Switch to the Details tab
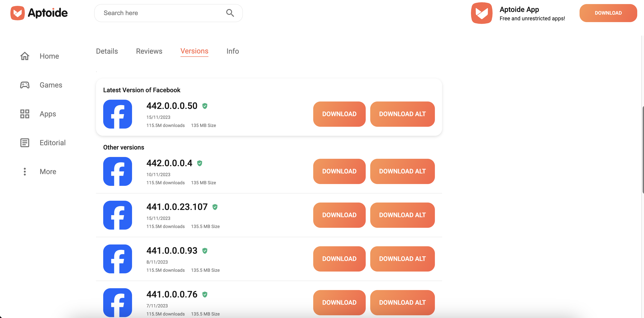The height and width of the screenshot is (318, 644). tap(107, 51)
